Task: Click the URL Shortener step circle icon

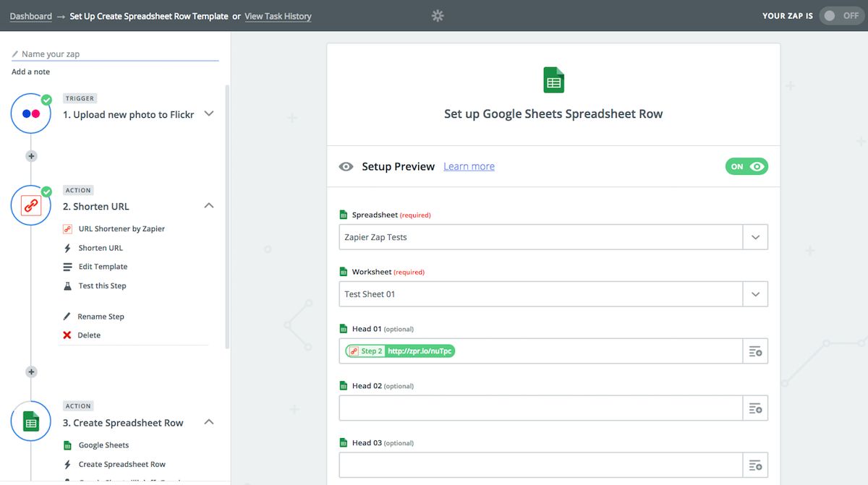Action: tap(31, 206)
